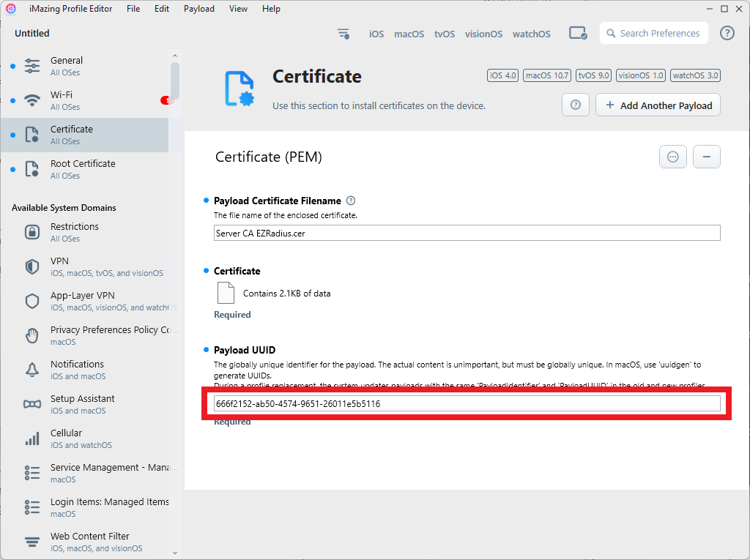Select VPN in Available System Domains
The height and width of the screenshot is (560, 750).
click(85, 267)
